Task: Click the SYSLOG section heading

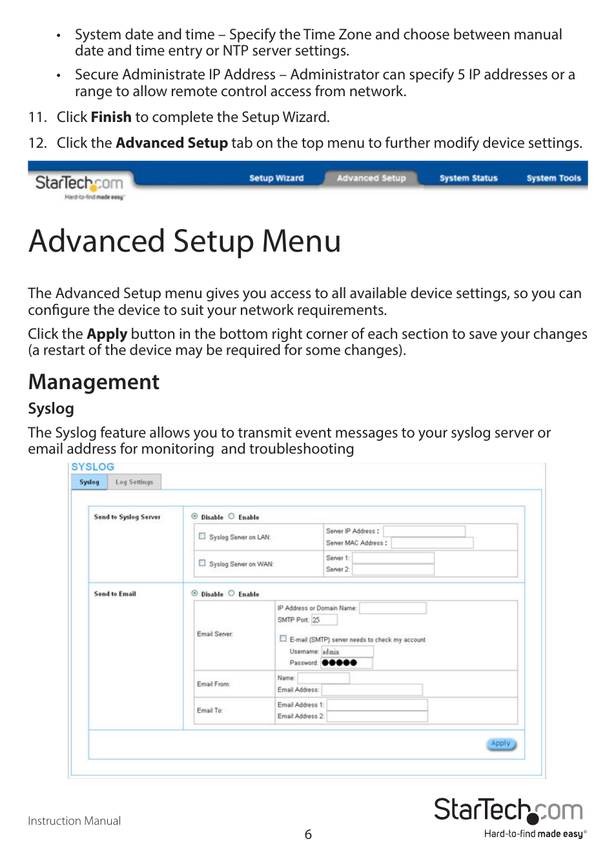Action: pyautogui.click(x=92, y=467)
